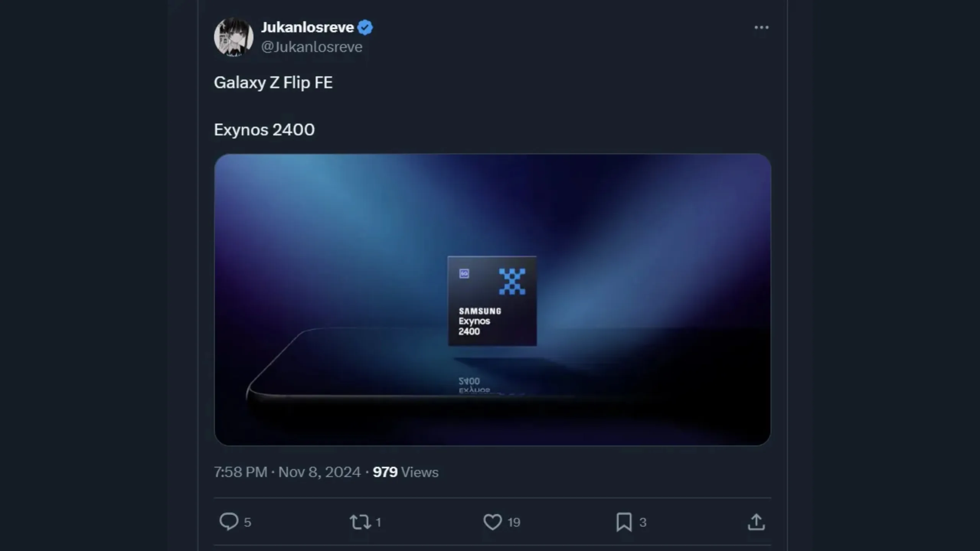Open the three-dot more options menu
The height and width of the screenshot is (551, 980).
point(761,28)
